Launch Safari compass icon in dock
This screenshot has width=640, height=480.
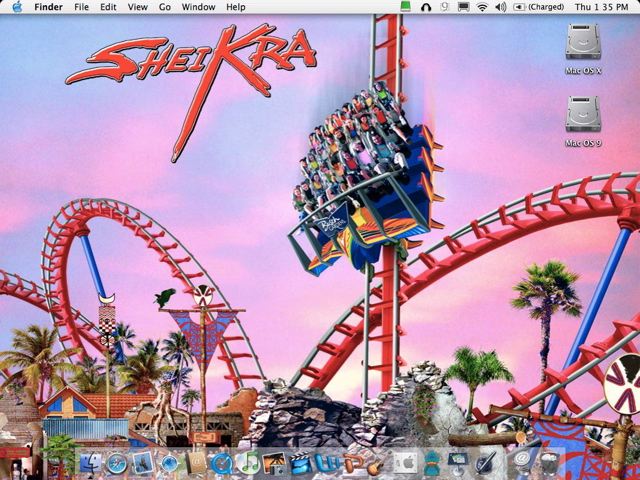tap(117, 463)
